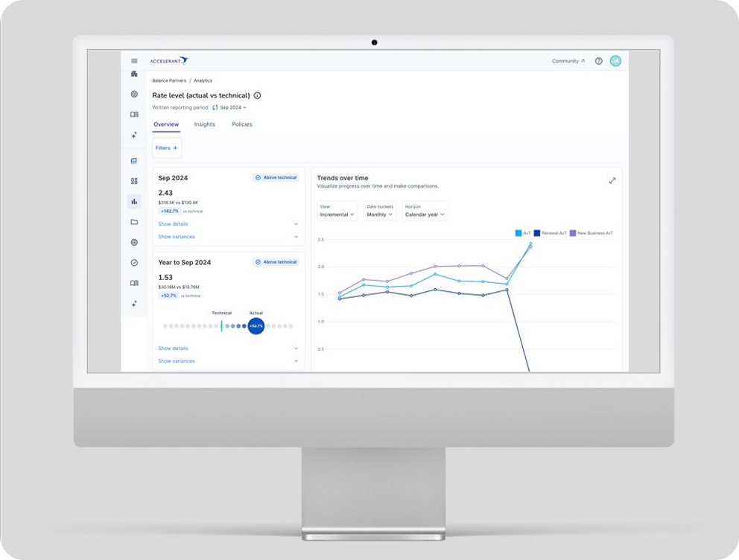Open the Horizon Calendar year dropdown
Image resolution: width=739 pixels, height=560 pixels.
pyautogui.click(x=425, y=211)
